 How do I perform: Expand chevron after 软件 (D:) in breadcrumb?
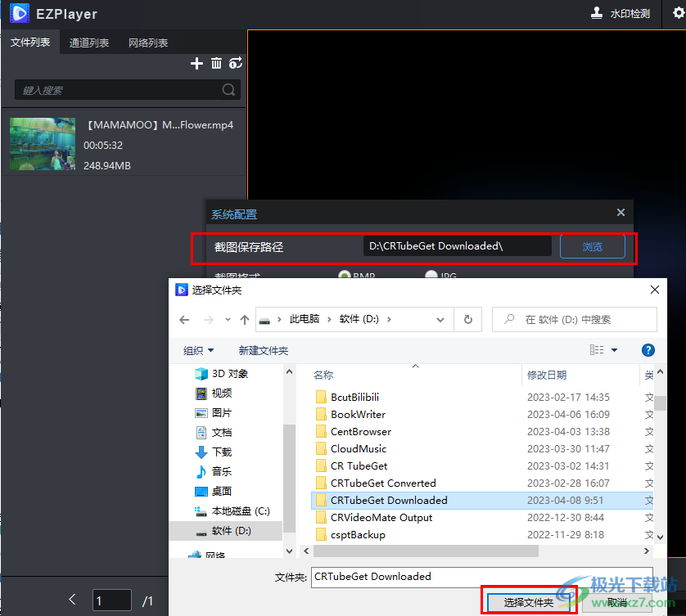(389, 319)
